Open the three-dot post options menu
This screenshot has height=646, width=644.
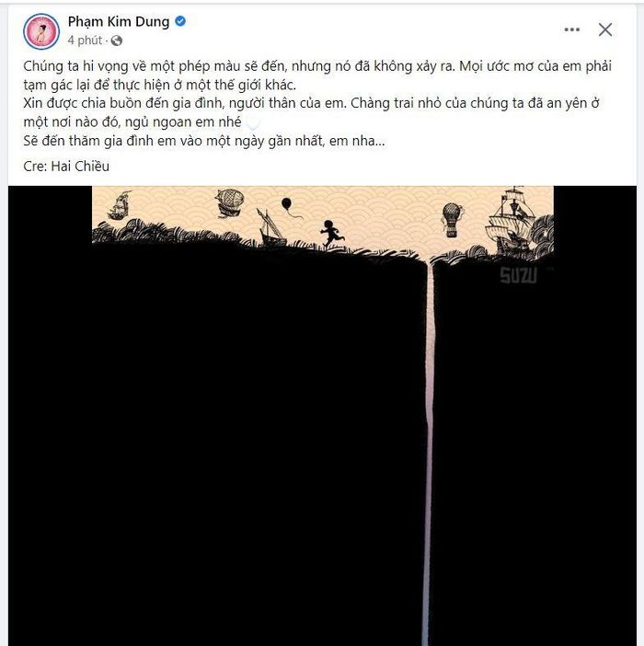tap(572, 29)
